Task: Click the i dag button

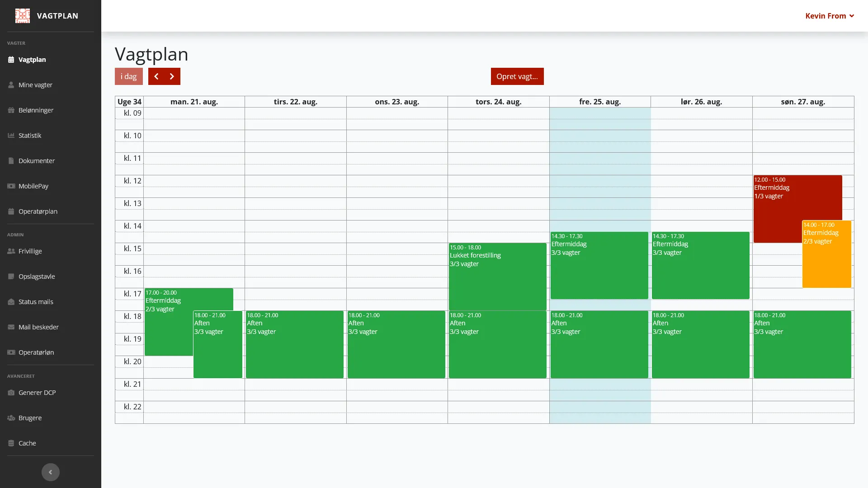Action: [x=129, y=76]
